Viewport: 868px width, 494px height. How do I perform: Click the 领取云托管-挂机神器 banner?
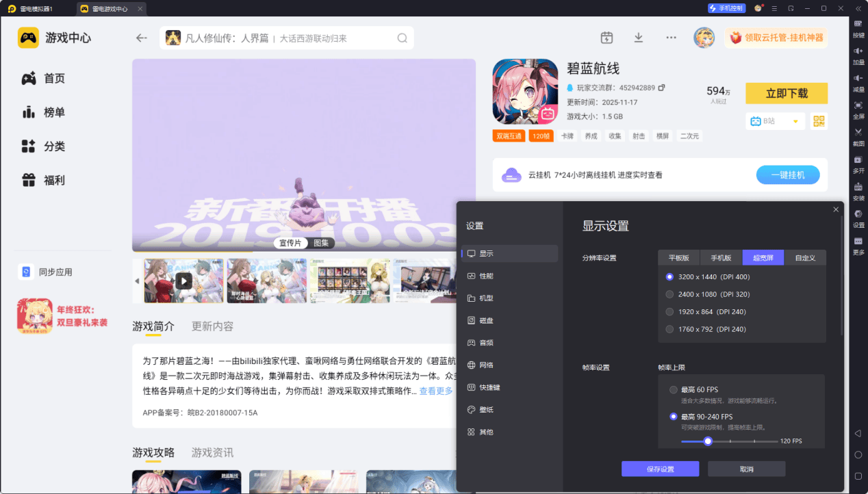776,38
